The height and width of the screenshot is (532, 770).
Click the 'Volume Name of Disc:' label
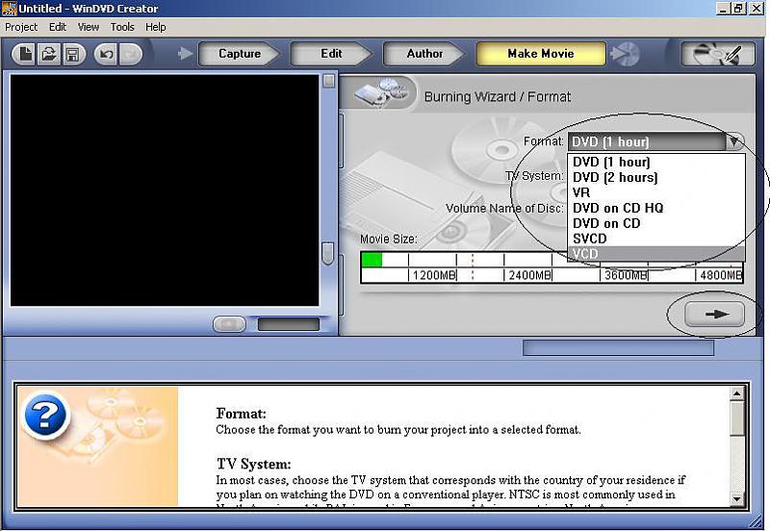tap(504, 209)
